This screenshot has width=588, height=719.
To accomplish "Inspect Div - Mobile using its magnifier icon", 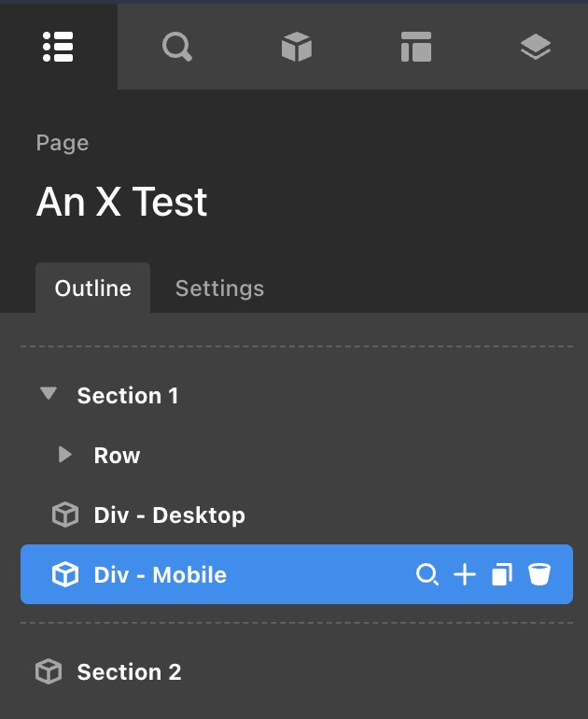I will coord(427,574).
